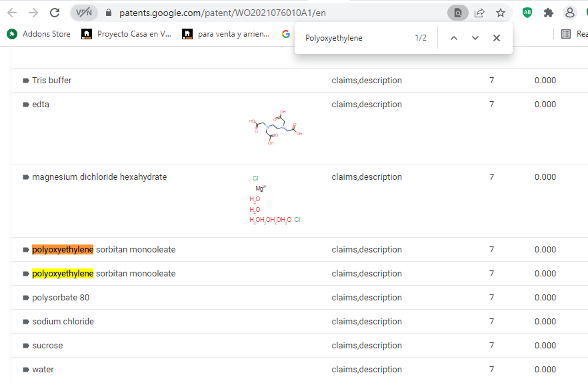Image resolution: width=588 pixels, height=383 pixels.
Task: Jump to previous find result
Action: pos(454,38)
